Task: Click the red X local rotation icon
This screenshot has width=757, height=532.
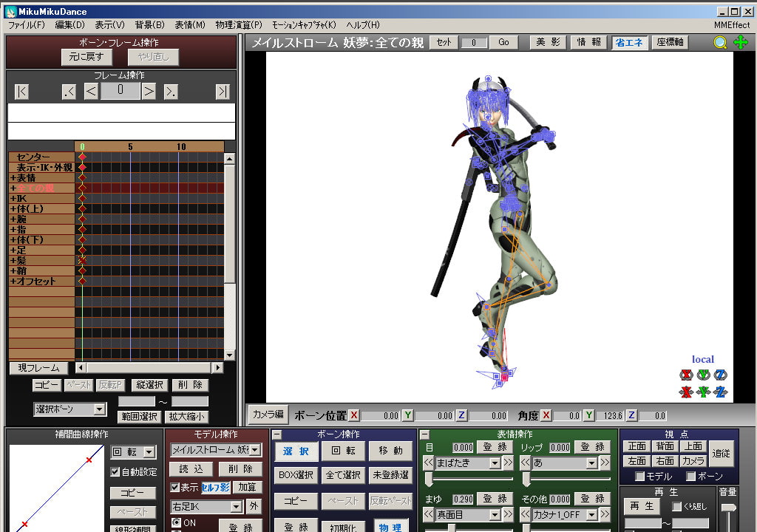Action: 685,375
